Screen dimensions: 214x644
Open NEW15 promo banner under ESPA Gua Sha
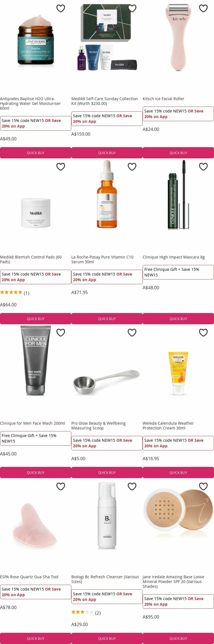[35, 592]
